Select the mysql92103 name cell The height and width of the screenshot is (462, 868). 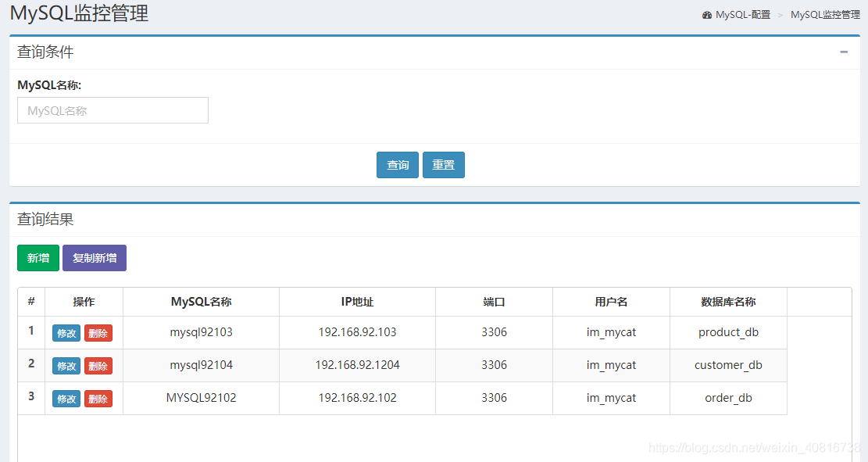201,332
